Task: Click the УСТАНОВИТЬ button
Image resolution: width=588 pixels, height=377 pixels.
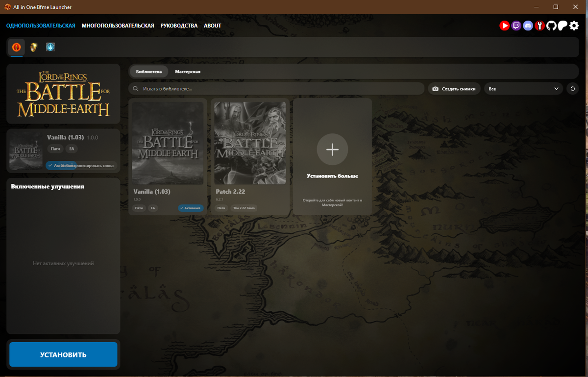Action: (63, 354)
